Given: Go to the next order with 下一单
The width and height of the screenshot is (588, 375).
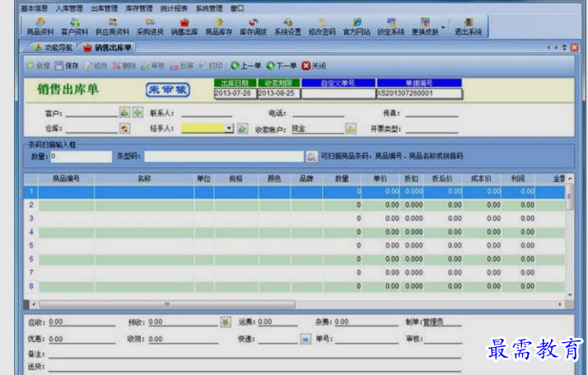Looking at the screenshot, I should tap(281, 65).
